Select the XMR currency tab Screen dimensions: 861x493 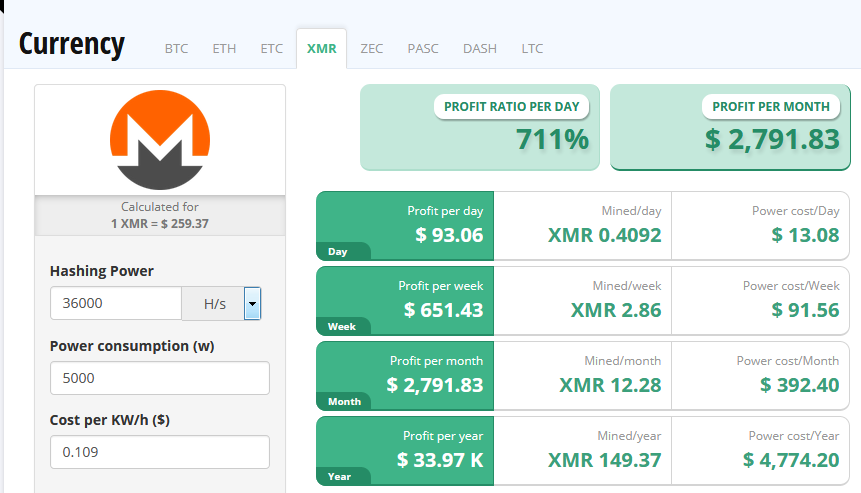(x=321, y=48)
